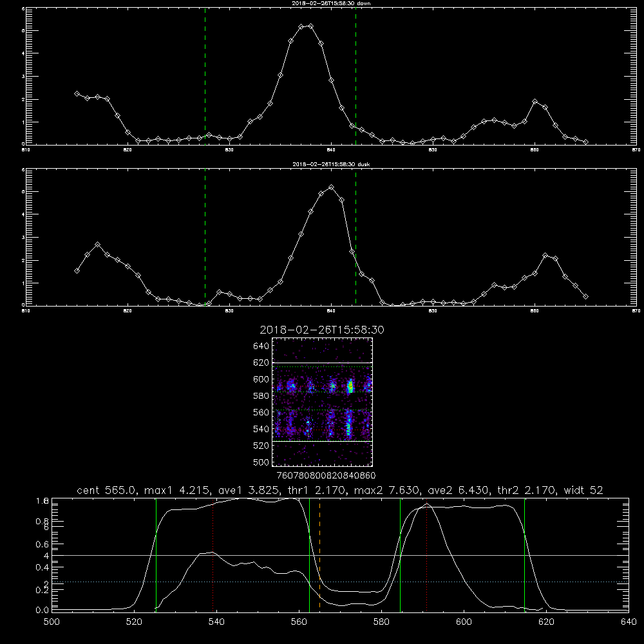Viewport: 644px width, 644px height.
Task: Click y-axis label '520' beside the spectral image
Action: click(x=261, y=445)
